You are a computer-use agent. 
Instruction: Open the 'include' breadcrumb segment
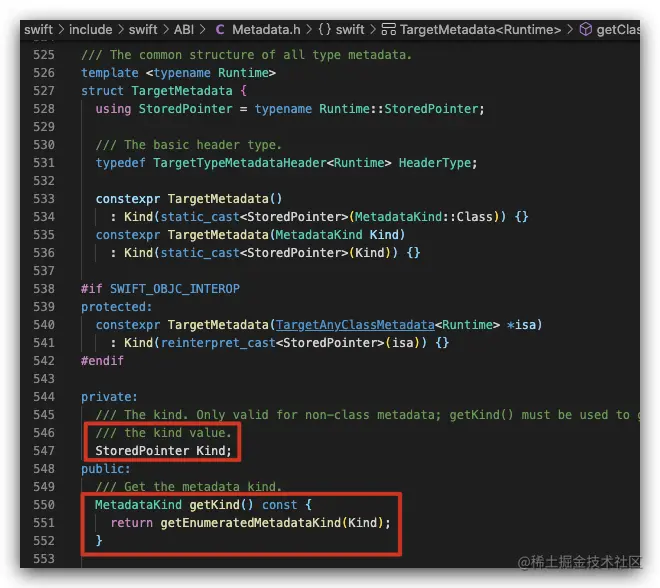(90, 29)
